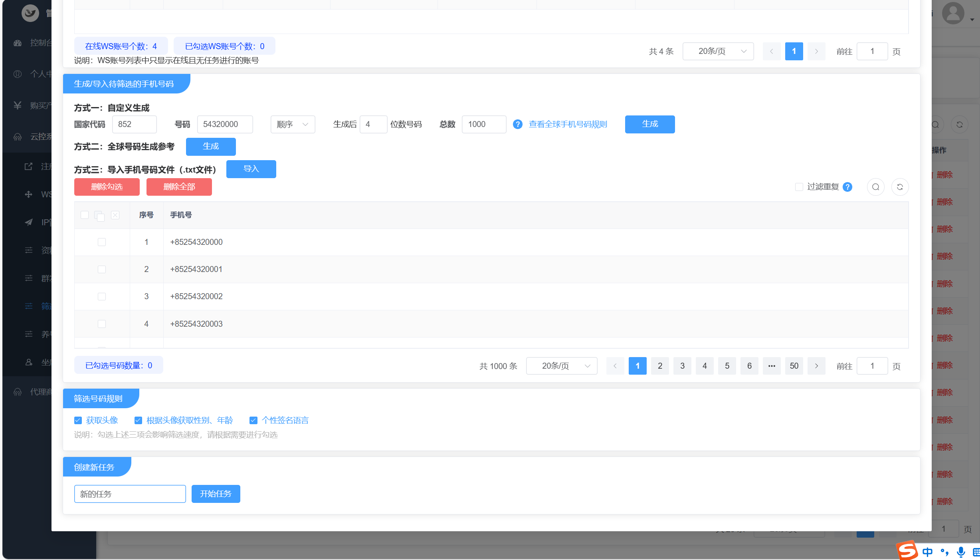Click the next page arrow in the phone number pagination
The image size is (980, 560).
pyautogui.click(x=816, y=366)
